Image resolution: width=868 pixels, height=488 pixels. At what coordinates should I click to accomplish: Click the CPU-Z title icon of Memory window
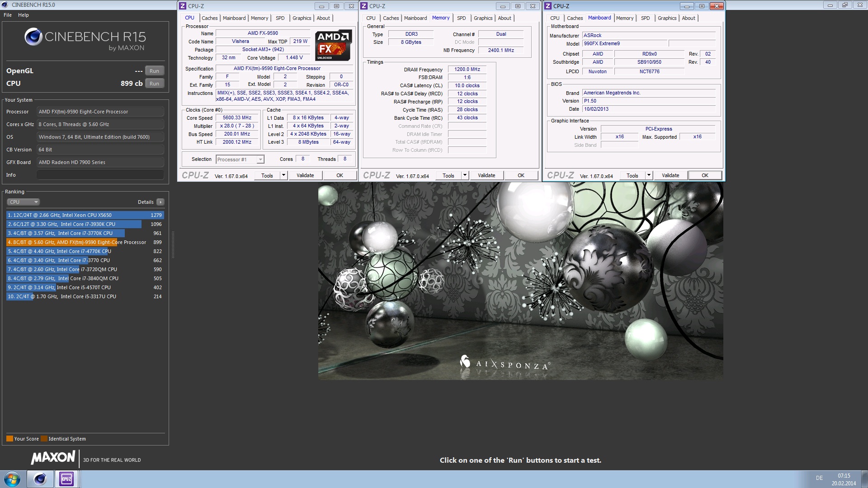[x=364, y=6]
